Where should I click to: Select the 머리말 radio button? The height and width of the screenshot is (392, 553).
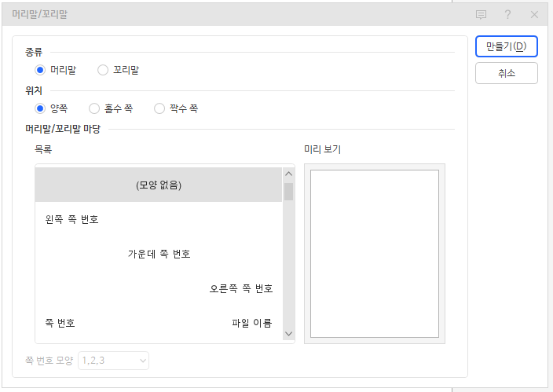coord(40,70)
